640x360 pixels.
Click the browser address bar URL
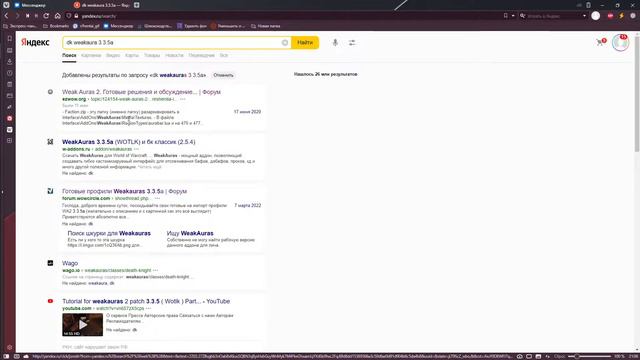tap(99, 16)
